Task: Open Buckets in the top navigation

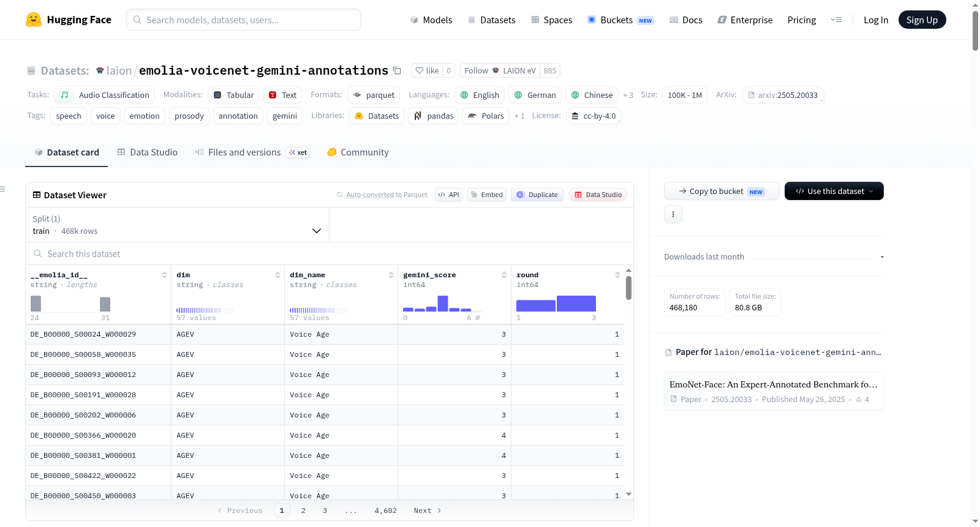Action: click(x=620, y=20)
